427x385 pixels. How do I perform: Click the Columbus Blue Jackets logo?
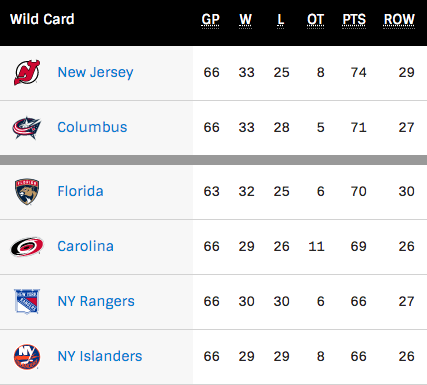tap(27, 128)
